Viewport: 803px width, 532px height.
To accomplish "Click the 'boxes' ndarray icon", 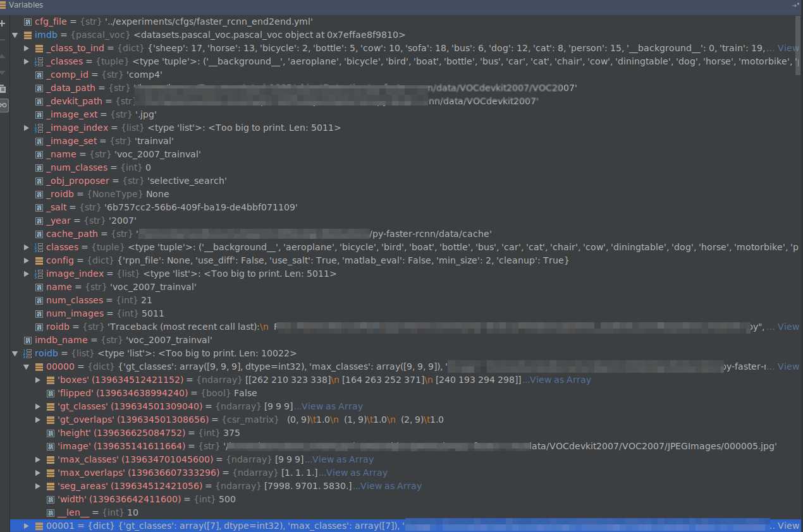I will (x=51, y=380).
